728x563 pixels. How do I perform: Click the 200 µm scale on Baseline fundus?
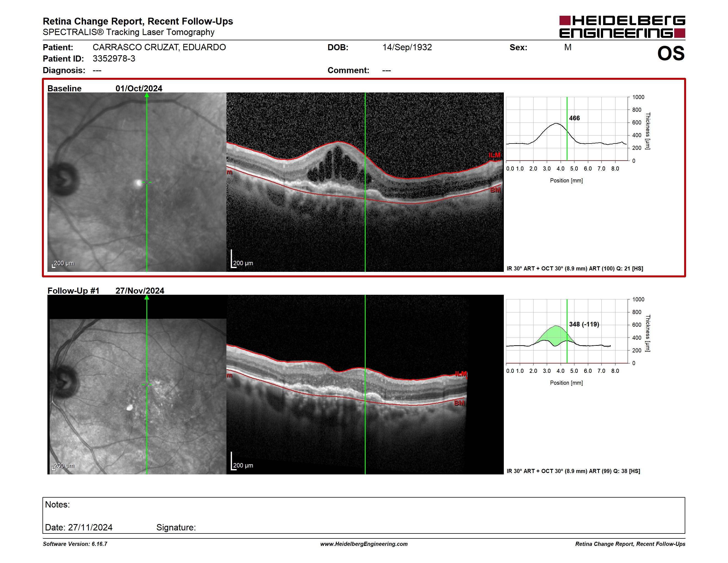pos(63,264)
